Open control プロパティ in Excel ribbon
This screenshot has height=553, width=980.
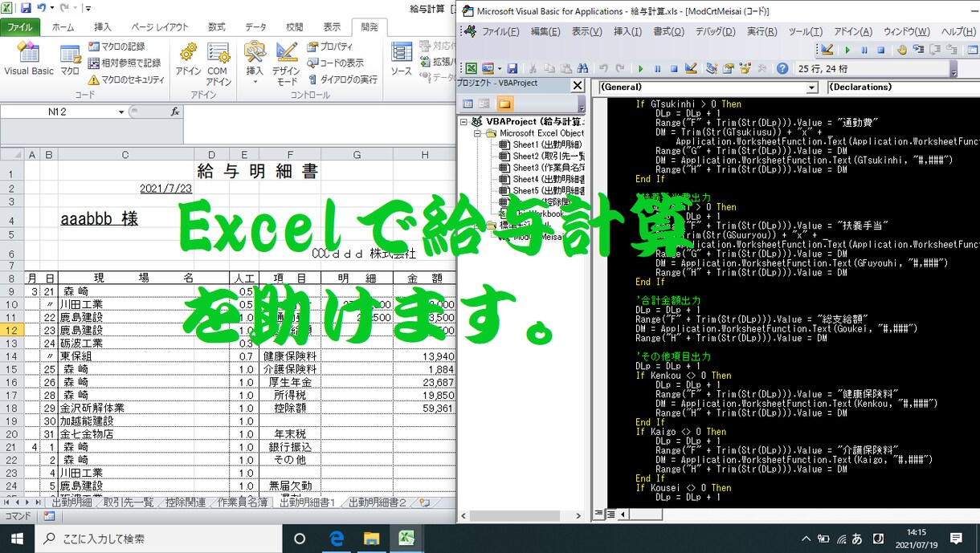point(330,47)
